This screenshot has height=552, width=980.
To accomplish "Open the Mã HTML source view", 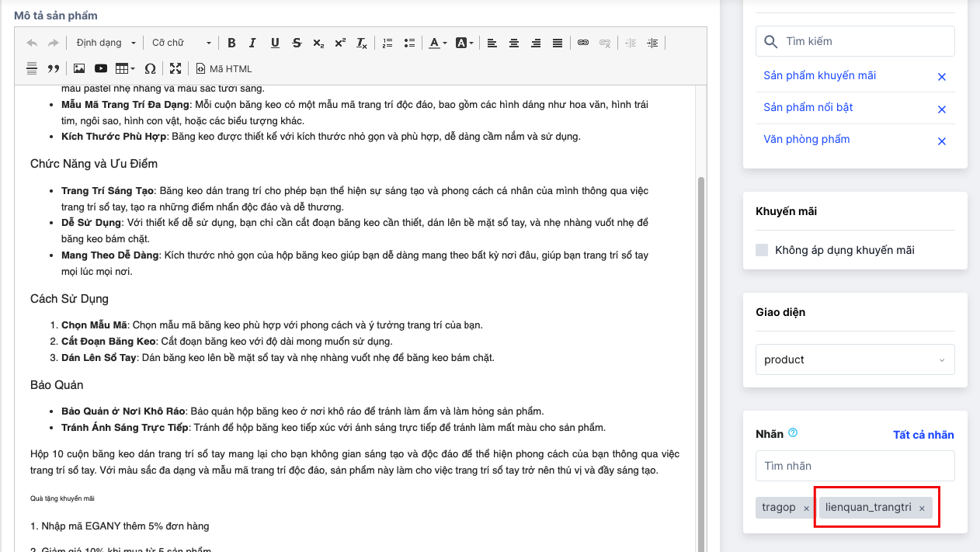I will 224,68.
